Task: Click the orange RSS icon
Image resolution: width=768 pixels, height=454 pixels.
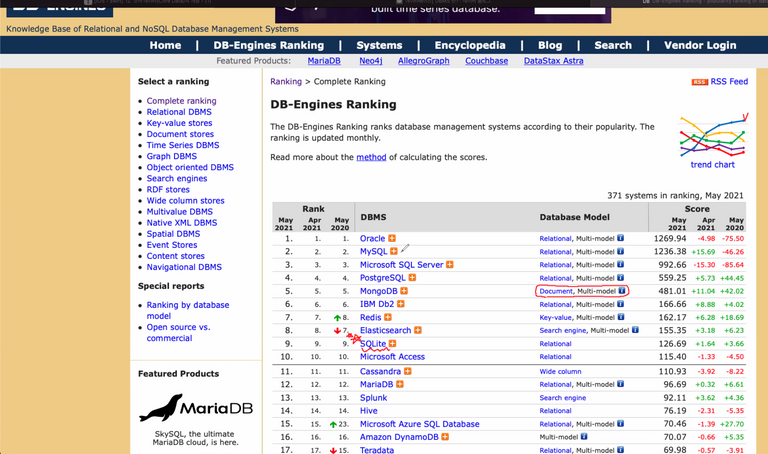Action: [699, 82]
